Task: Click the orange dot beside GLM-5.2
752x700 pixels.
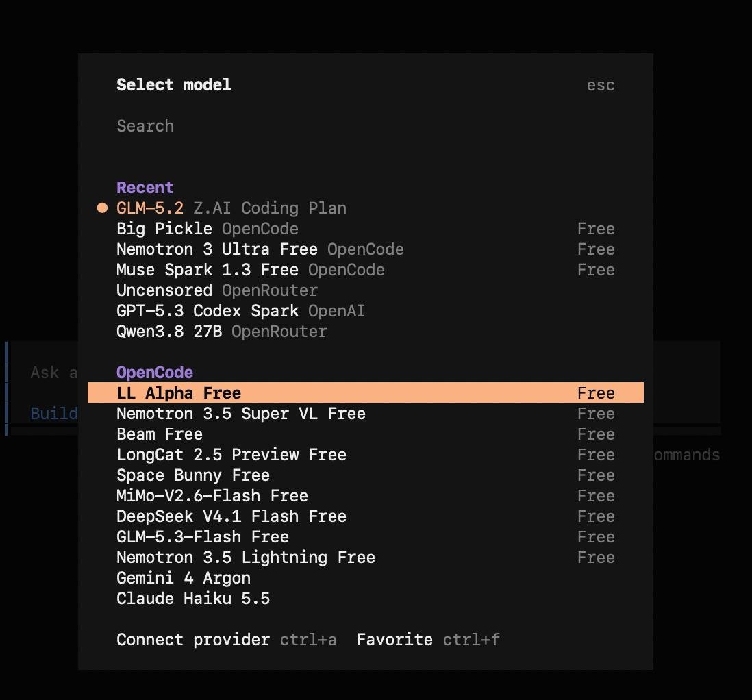Action: click(102, 208)
